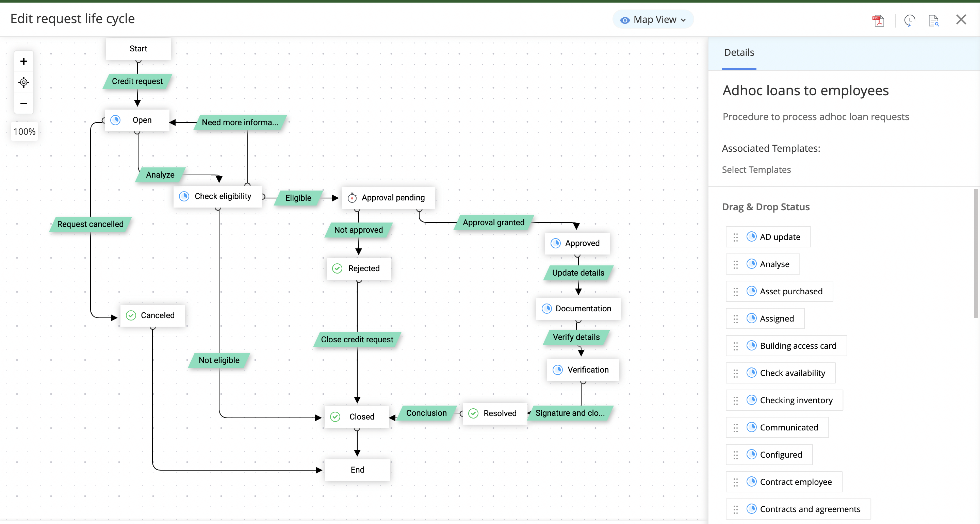
Task: Click the zoom in plus button
Action: (x=23, y=61)
